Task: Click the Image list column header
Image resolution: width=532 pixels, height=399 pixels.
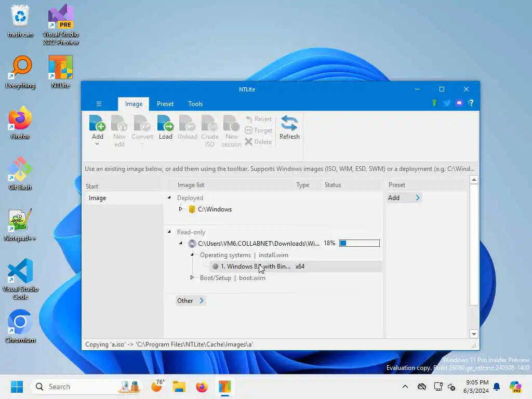Action: click(191, 185)
